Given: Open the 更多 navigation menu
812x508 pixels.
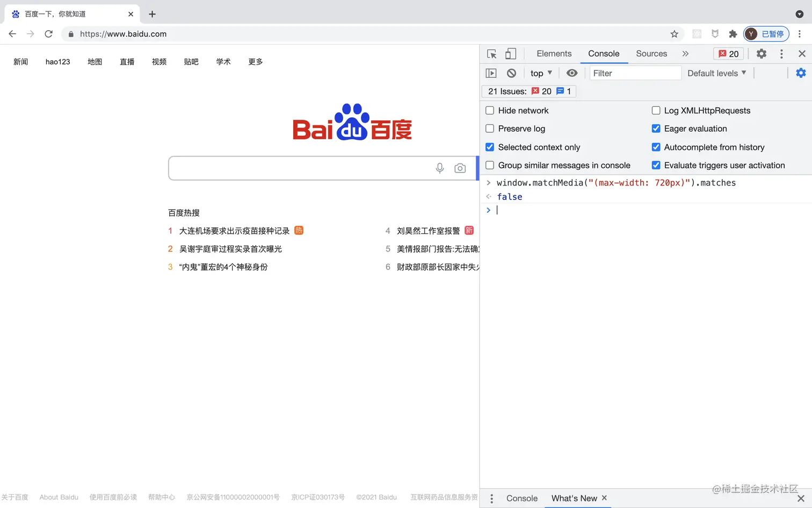Looking at the screenshot, I should (x=256, y=62).
